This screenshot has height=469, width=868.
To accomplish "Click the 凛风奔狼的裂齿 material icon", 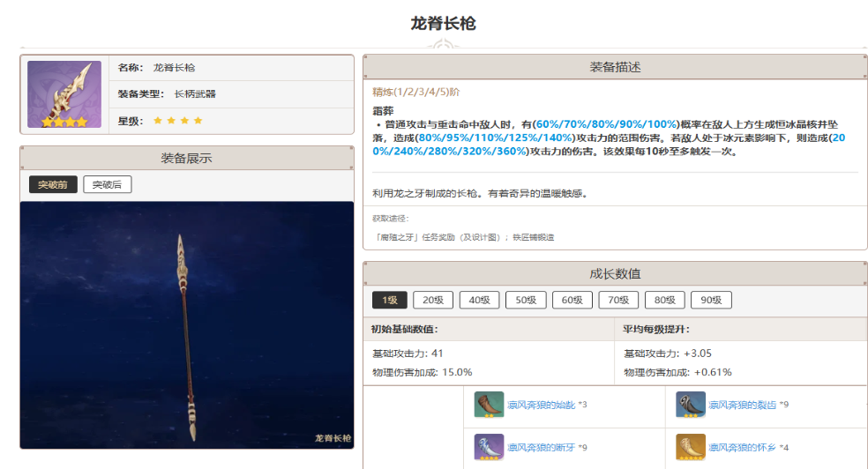I will pyautogui.click(x=690, y=405).
